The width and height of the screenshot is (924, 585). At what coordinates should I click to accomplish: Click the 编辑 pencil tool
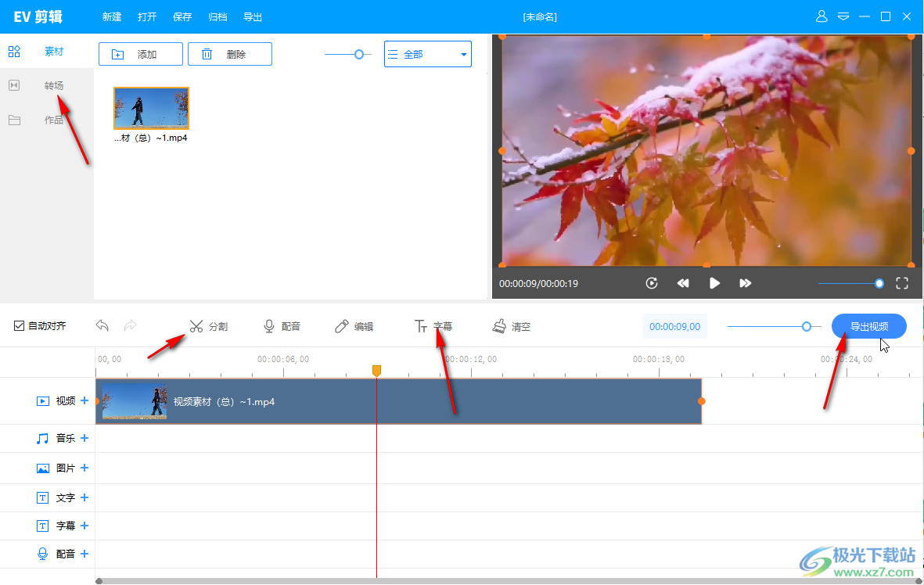coord(354,326)
